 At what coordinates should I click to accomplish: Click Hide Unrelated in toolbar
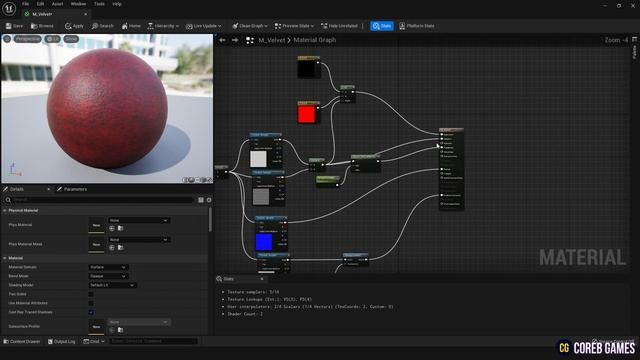pos(339,26)
